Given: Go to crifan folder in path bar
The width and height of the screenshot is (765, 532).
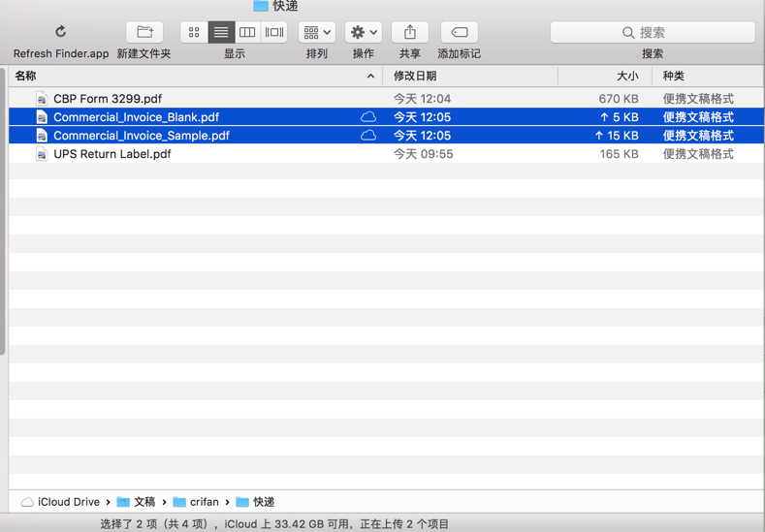Looking at the screenshot, I should (196, 502).
